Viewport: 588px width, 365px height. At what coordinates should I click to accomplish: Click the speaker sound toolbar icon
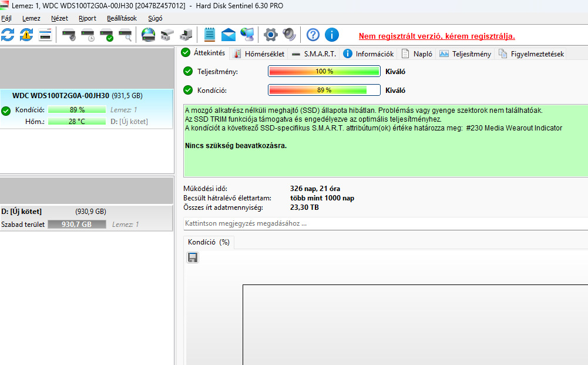tap(289, 35)
